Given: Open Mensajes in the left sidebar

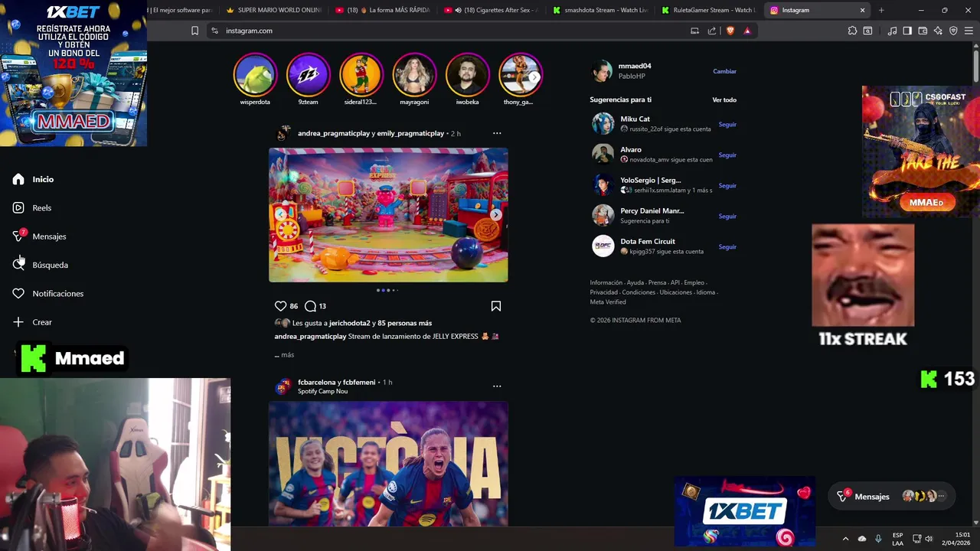Looking at the screenshot, I should [x=39, y=236].
